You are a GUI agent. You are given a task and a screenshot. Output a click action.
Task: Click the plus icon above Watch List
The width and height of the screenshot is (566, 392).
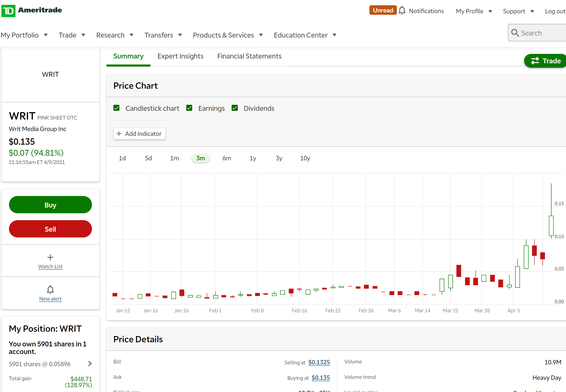click(x=50, y=257)
